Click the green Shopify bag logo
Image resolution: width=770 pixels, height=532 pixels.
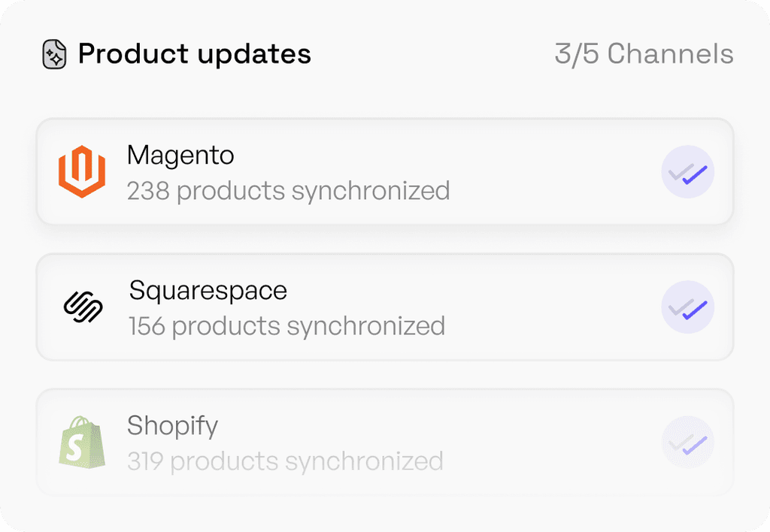(81, 443)
